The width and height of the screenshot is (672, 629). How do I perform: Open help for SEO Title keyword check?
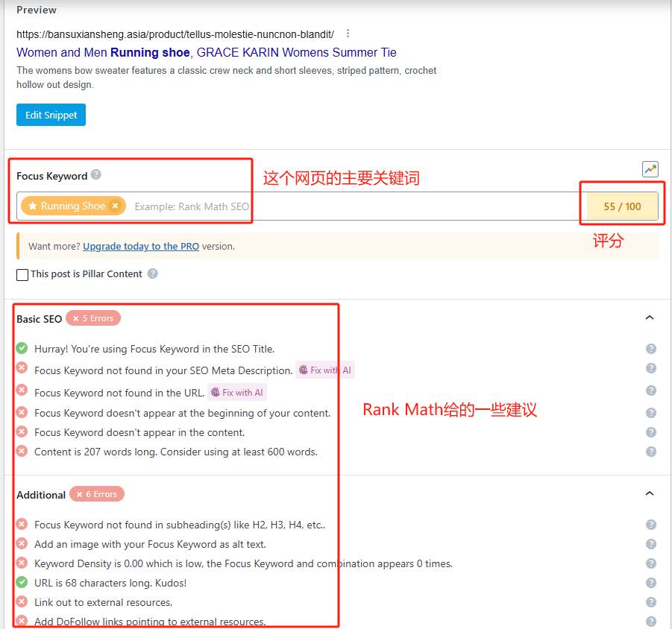(651, 349)
